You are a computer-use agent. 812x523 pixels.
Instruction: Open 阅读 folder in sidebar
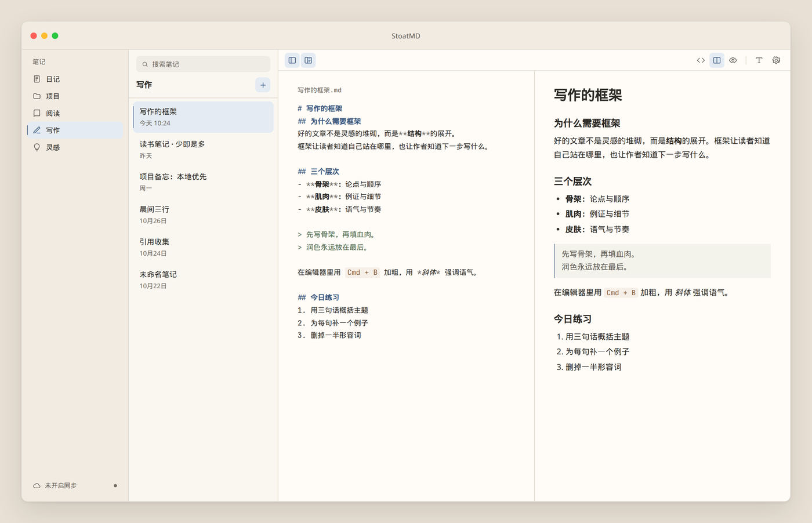75,113
